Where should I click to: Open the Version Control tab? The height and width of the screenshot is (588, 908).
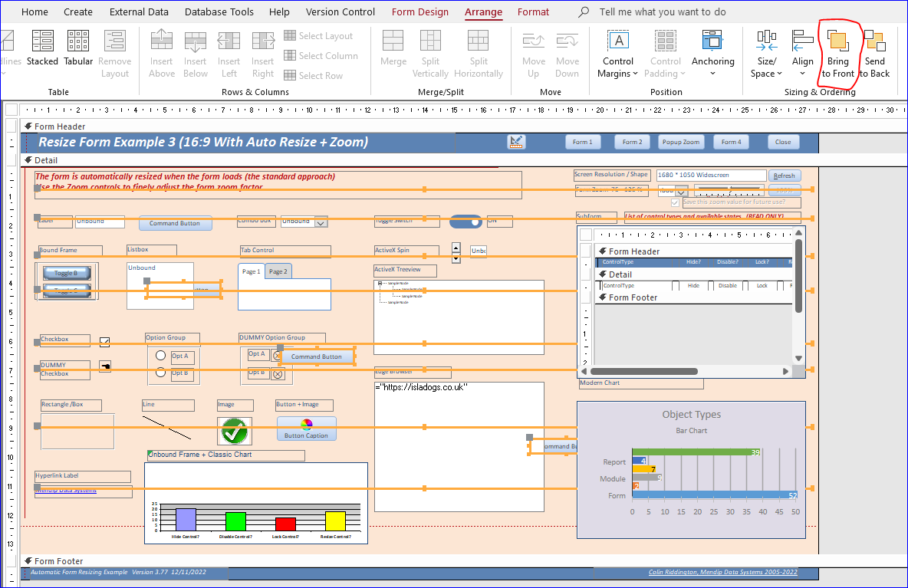pos(340,11)
